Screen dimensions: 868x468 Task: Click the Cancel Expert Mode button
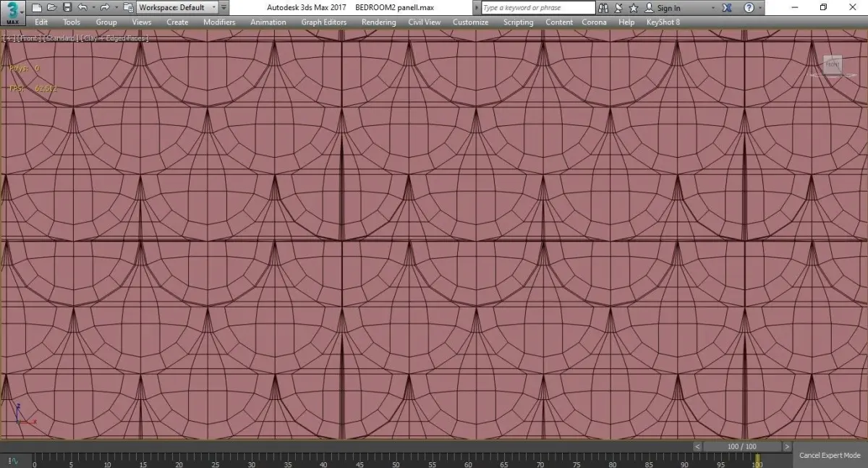pyautogui.click(x=830, y=456)
